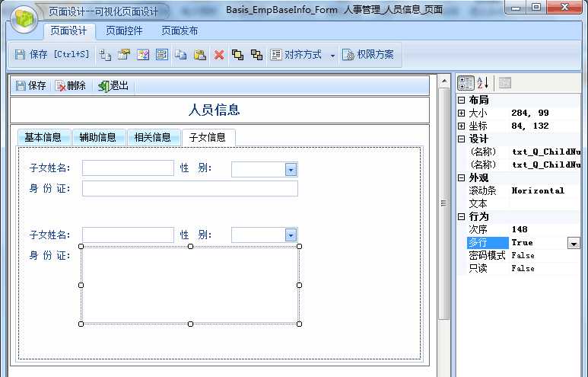Click the property pages icon in property grid
The width and height of the screenshot is (588, 377).
(x=505, y=83)
